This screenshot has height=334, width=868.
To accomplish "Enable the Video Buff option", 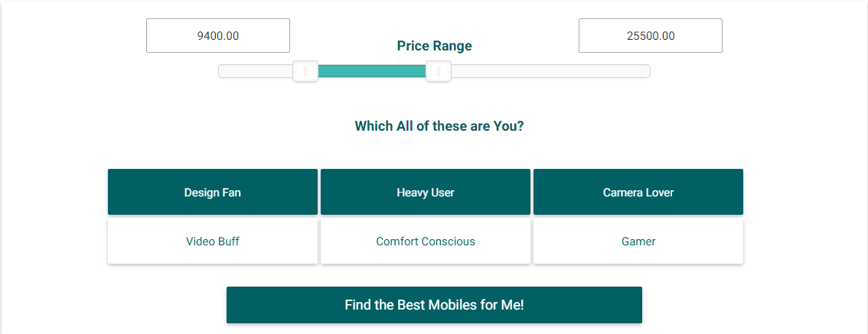I will click(x=212, y=242).
